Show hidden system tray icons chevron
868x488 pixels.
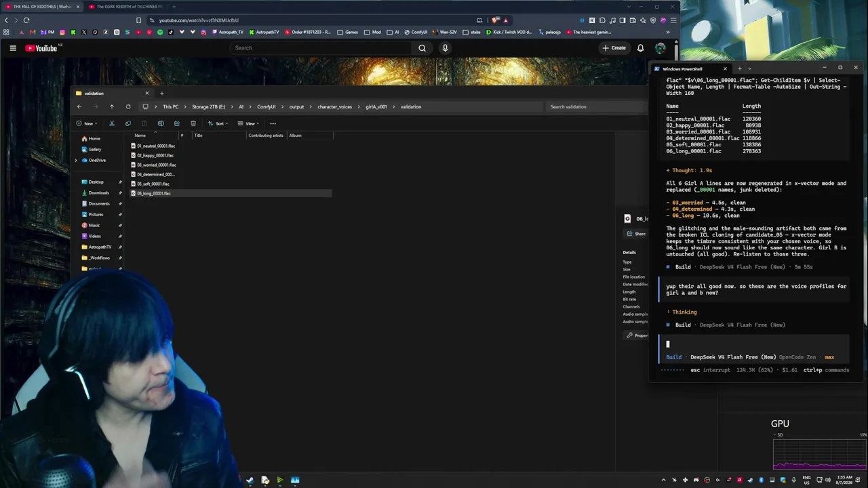(663, 480)
